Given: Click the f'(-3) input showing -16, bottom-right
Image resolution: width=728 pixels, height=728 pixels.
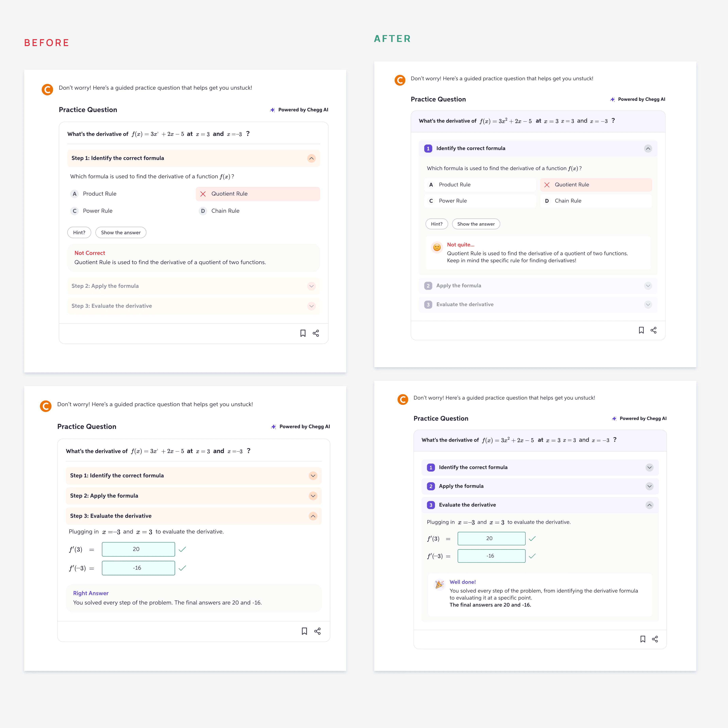Looking at the screenshot, I should (491, 556).
